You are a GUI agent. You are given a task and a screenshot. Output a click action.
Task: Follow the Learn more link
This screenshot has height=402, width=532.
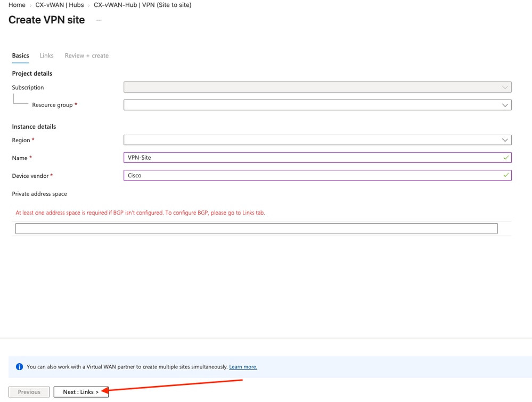[243, 367]
